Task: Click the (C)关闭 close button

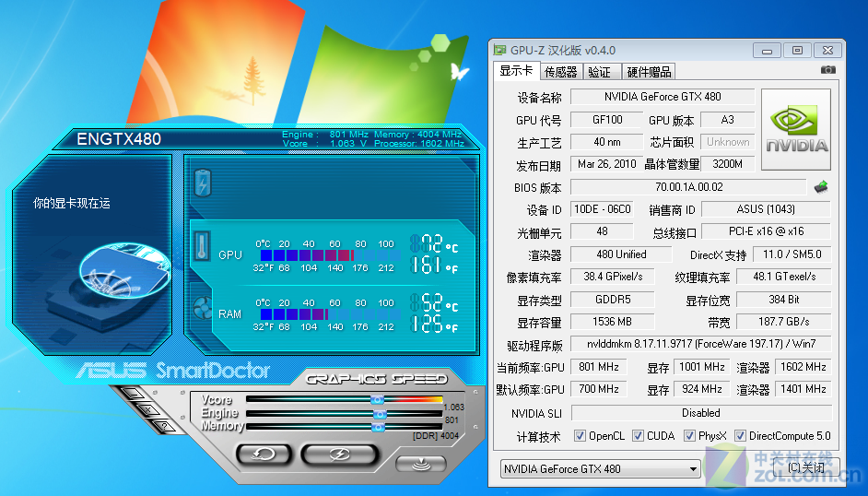Action: pyautogui.click(x=805, y=467)
